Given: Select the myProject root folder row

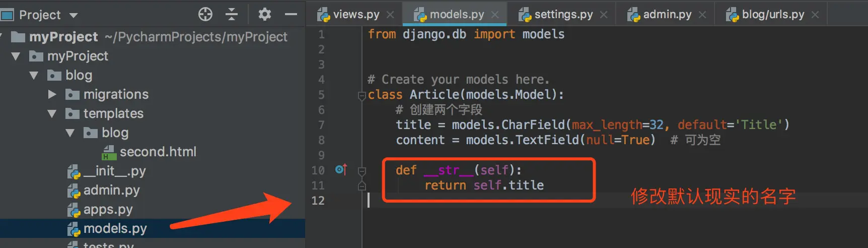Looking at the screenshot, I should (153, 37).
